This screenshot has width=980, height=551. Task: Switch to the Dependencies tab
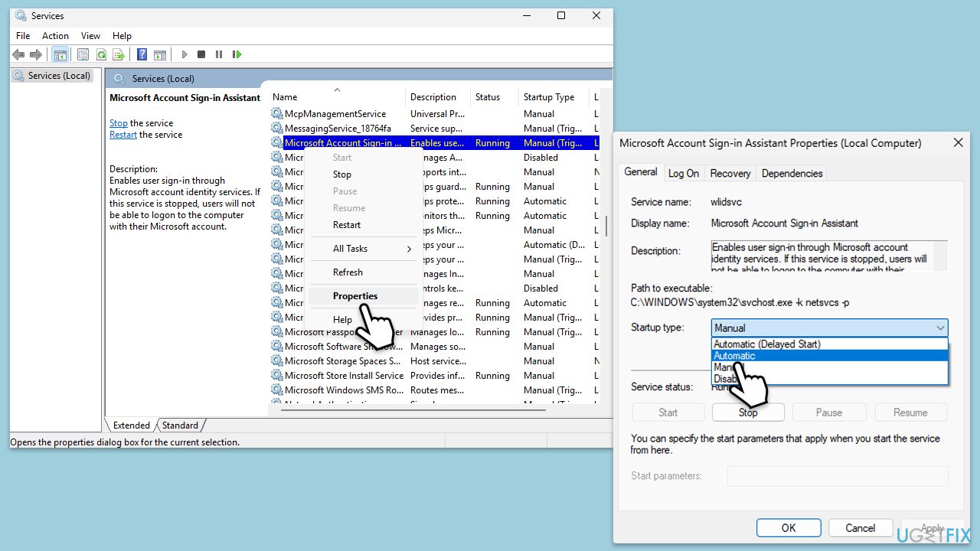792,173
